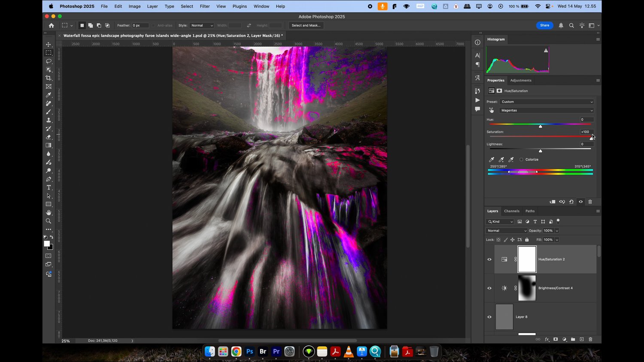
Task: Click the Lightness slider handle
Action: (540, 151)
